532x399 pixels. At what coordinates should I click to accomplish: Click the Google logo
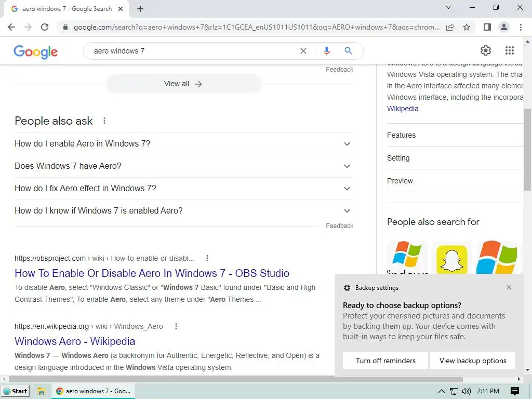36,51
